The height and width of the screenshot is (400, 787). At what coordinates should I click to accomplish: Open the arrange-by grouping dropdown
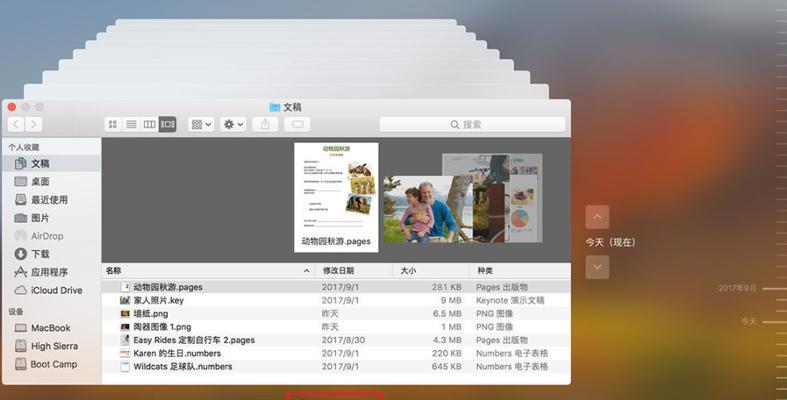pos(201,124)
